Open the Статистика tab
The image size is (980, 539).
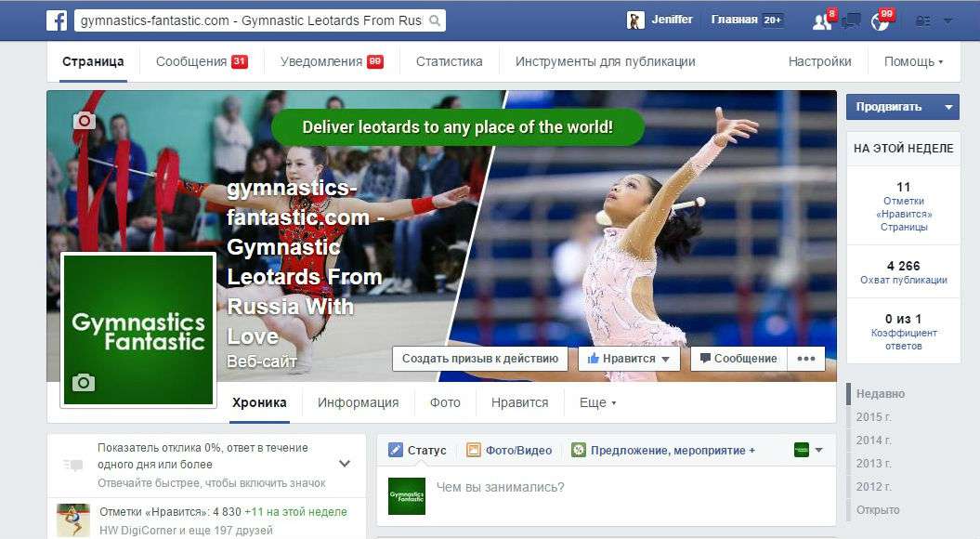[x=450, y=61]
